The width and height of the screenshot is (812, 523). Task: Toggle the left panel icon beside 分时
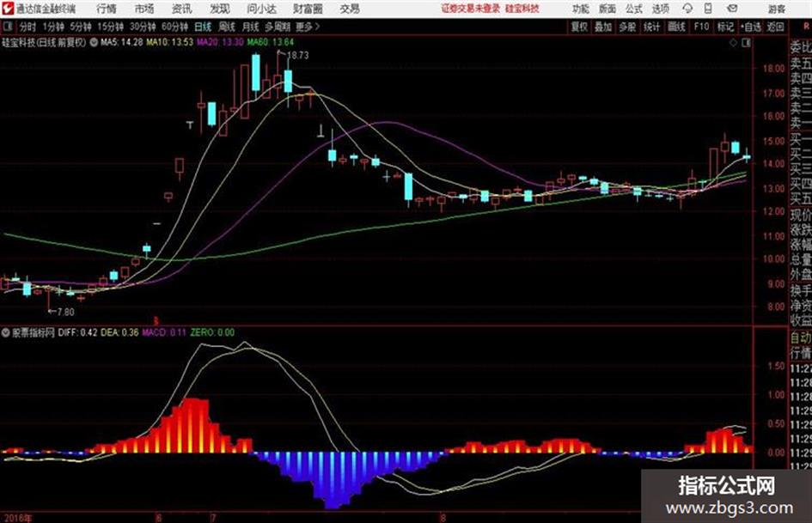tap(8, 26)
